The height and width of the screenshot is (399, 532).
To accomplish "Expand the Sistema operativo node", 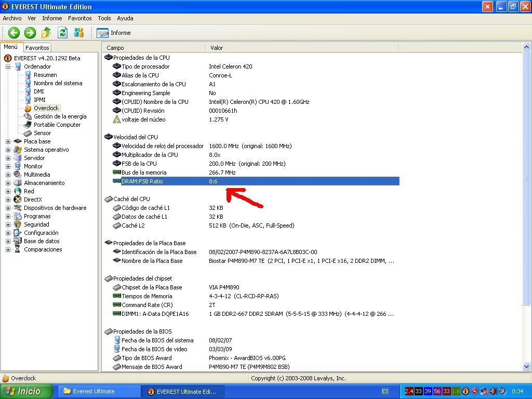I will 8,150.
